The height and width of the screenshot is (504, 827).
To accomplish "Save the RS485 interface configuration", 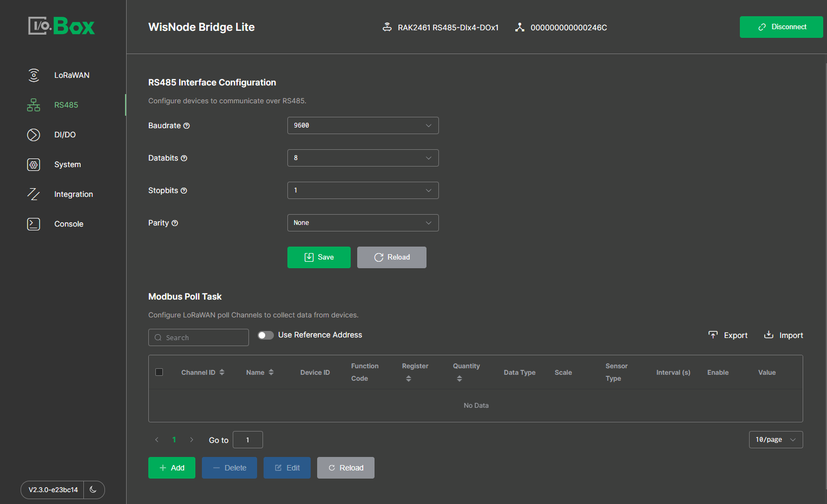I will [x=319, y=257].
